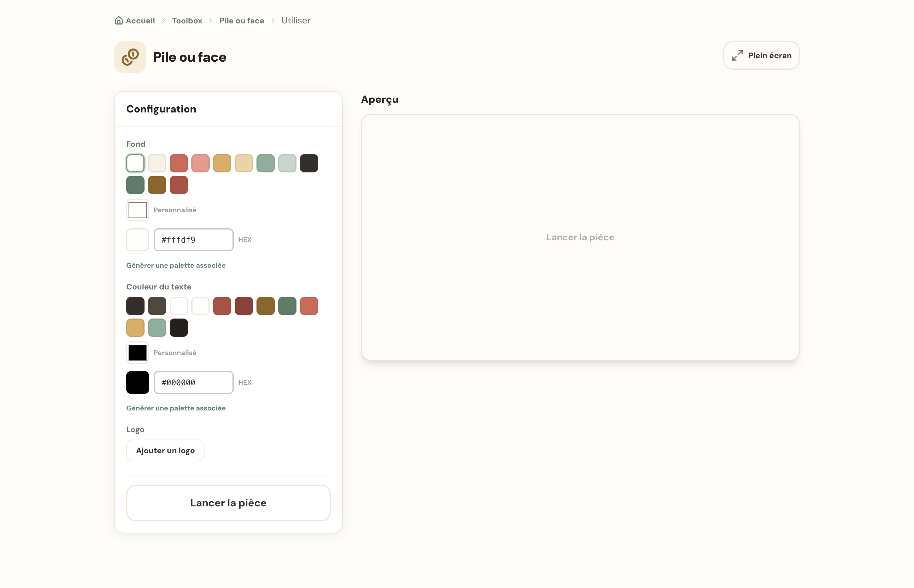The height and width of the screenshot is (588, 914).
Task: Generate associated palette for text color
Action: pos(176,408)
